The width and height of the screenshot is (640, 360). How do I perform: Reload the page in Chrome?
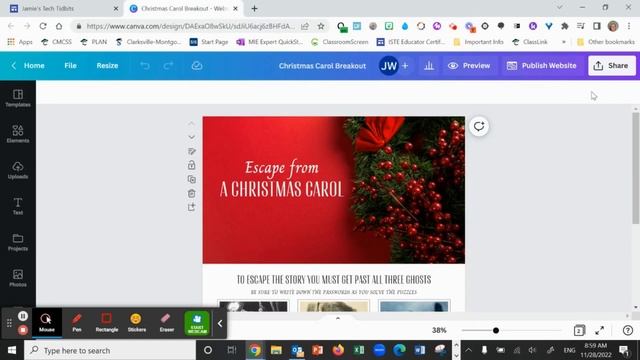pyautogui.click(x=43, y=26)
